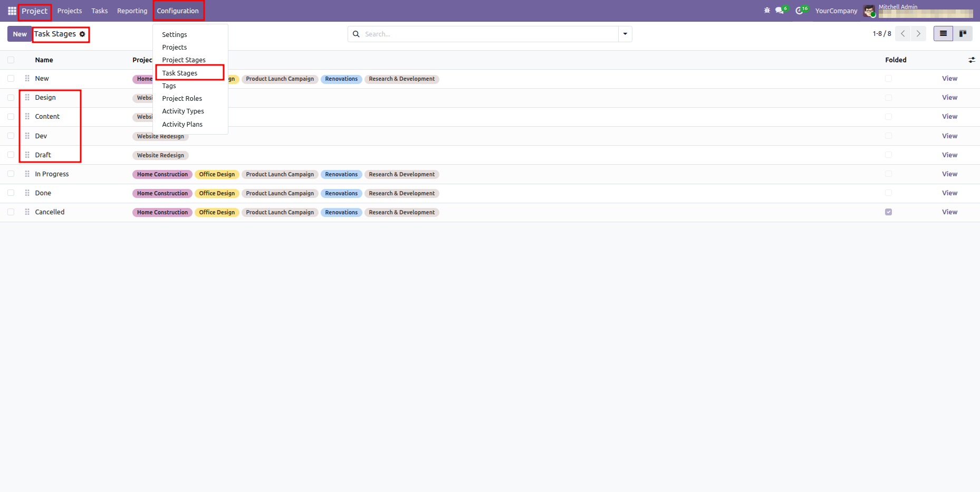Choose Settings from Configuration dropdown
This screenshot has width=980, height=492.
coord(175,34)
